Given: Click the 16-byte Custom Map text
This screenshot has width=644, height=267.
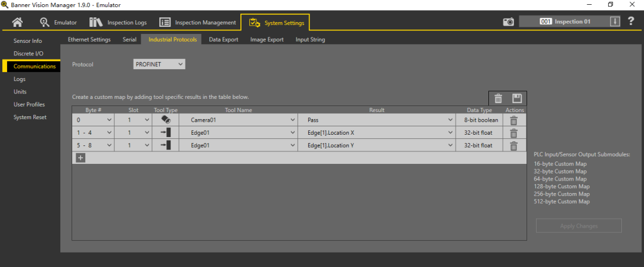Looking at the screenshot, I should [x=560, y=164].
